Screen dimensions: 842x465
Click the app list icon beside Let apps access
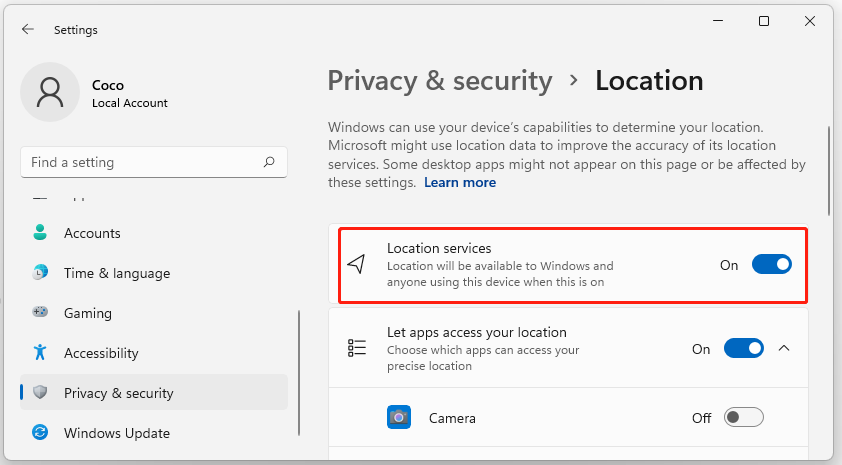(x=357, y=348)
